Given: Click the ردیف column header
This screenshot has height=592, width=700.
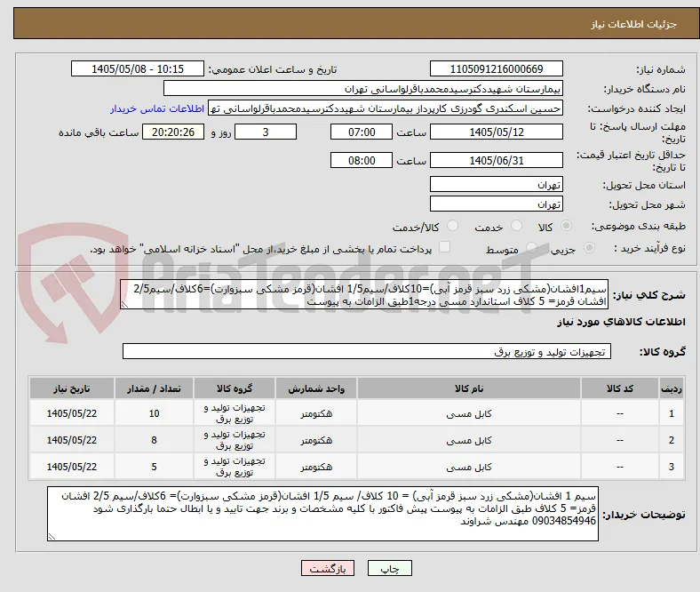Looking at the screenshot, I should point(672,388).
